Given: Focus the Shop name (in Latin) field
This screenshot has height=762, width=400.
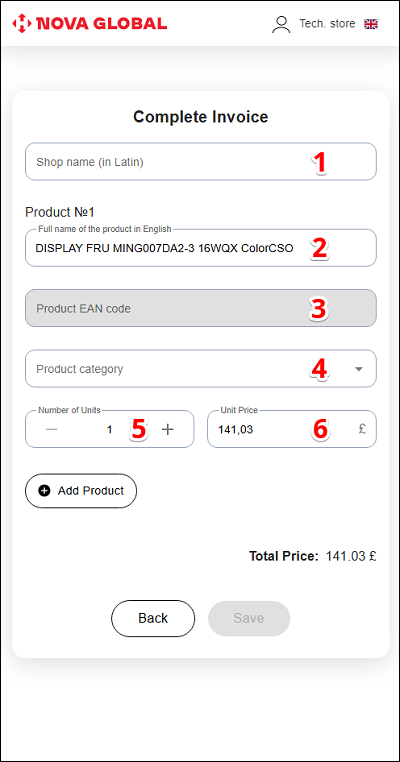Looking at the screenshot, I should pyautogui.click(x=201, y=161).
